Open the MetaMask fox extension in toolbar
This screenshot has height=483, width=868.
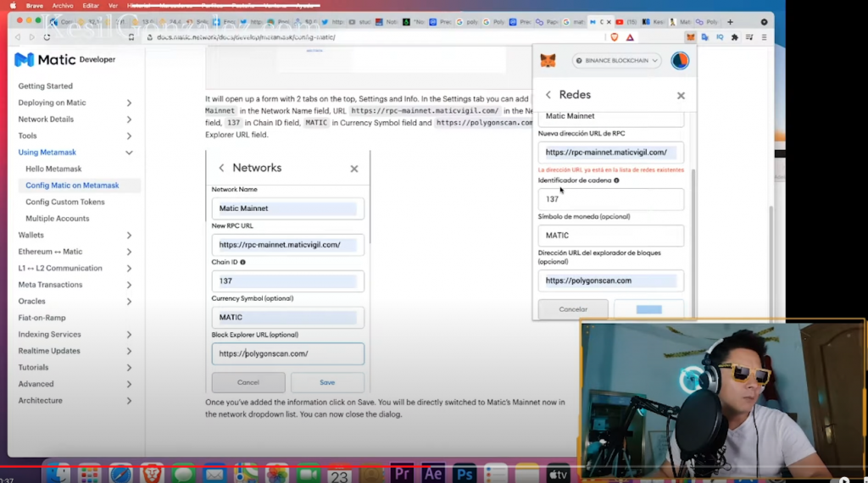pos(691,37)
